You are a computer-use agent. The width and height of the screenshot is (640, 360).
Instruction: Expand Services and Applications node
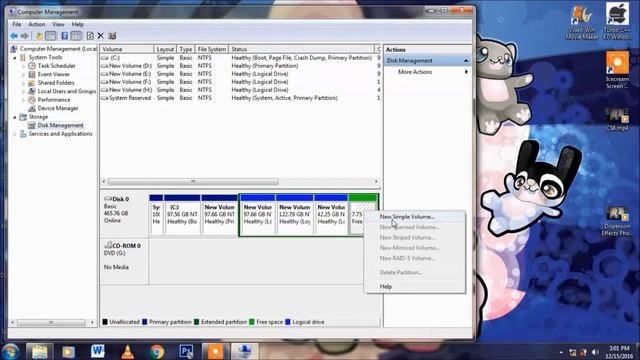tap(15, 134)
